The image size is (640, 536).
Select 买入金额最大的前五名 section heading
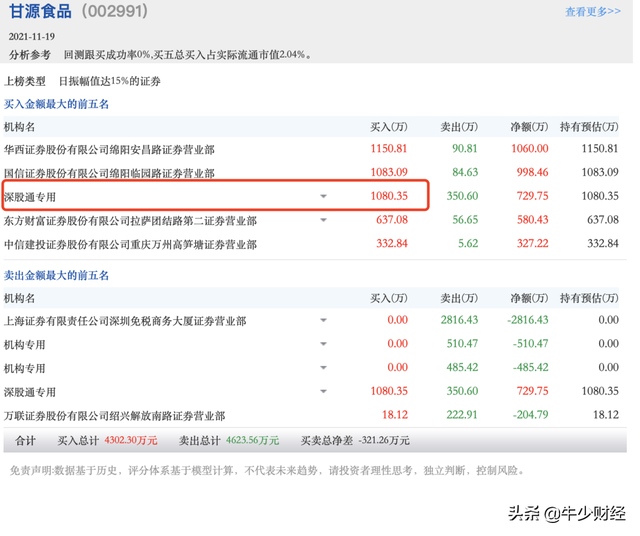click(56, 104)
